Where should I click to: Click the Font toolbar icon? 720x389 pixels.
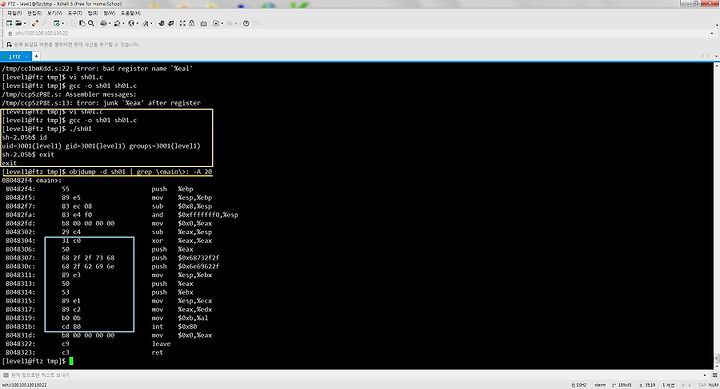coord(146,23)
